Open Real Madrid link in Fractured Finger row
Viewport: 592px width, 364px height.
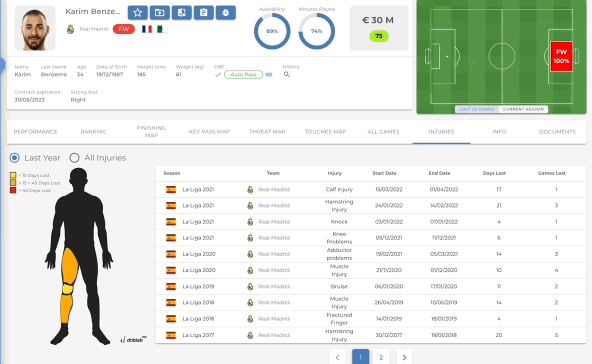pos(273,318)
